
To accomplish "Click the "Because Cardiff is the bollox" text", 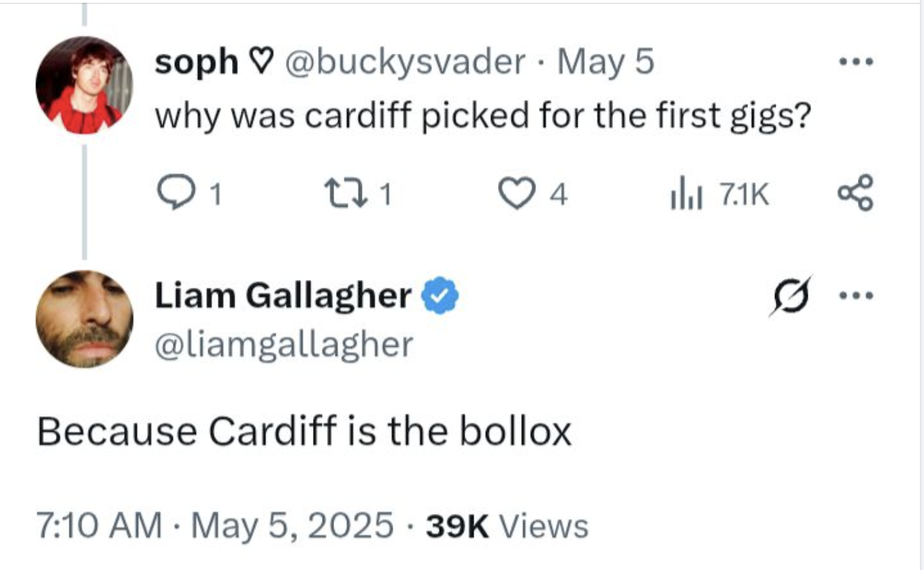I will pyautogui.click(x=304, y=431).
